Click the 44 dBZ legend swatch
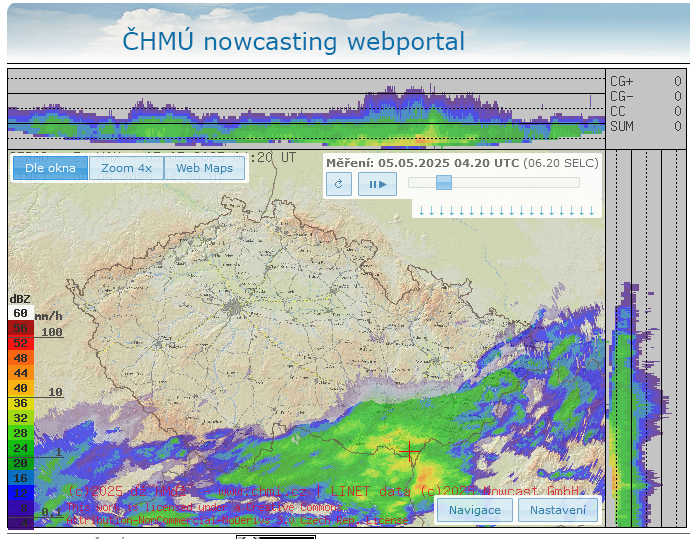690x539 pixels. tap(21, 373)
